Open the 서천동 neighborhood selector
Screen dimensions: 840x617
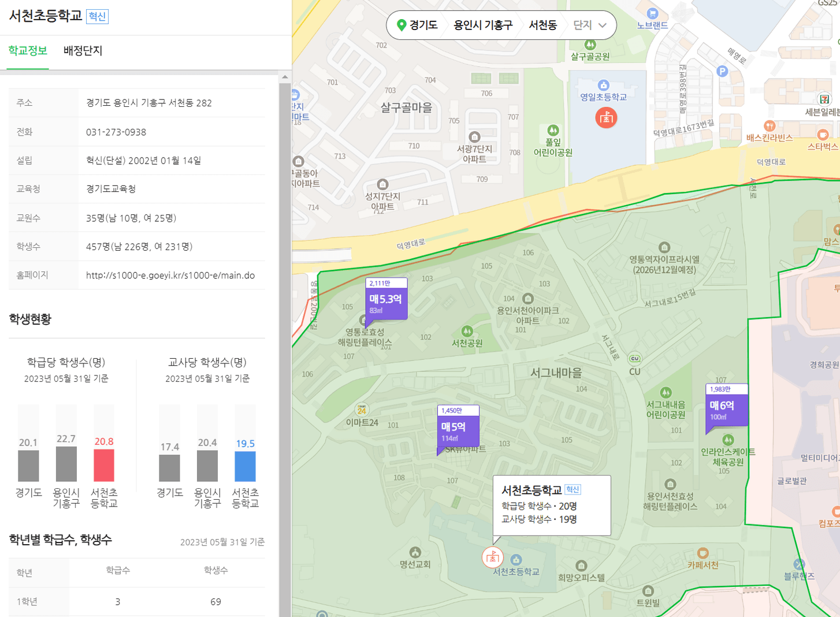[542, 25]
